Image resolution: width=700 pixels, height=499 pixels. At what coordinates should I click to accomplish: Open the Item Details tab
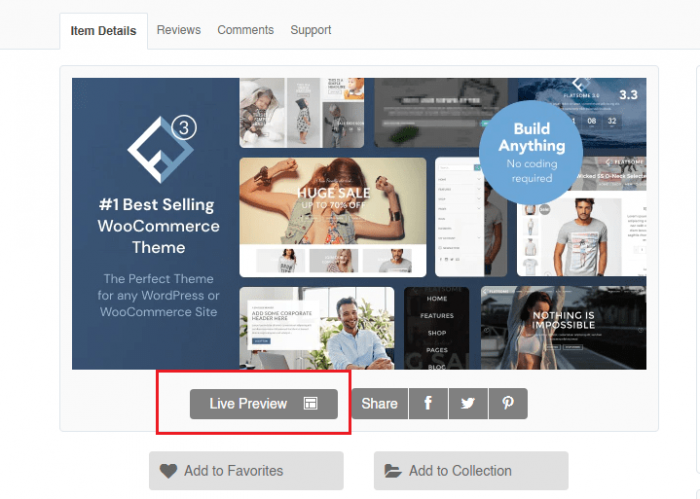click(x=103, y=31)
